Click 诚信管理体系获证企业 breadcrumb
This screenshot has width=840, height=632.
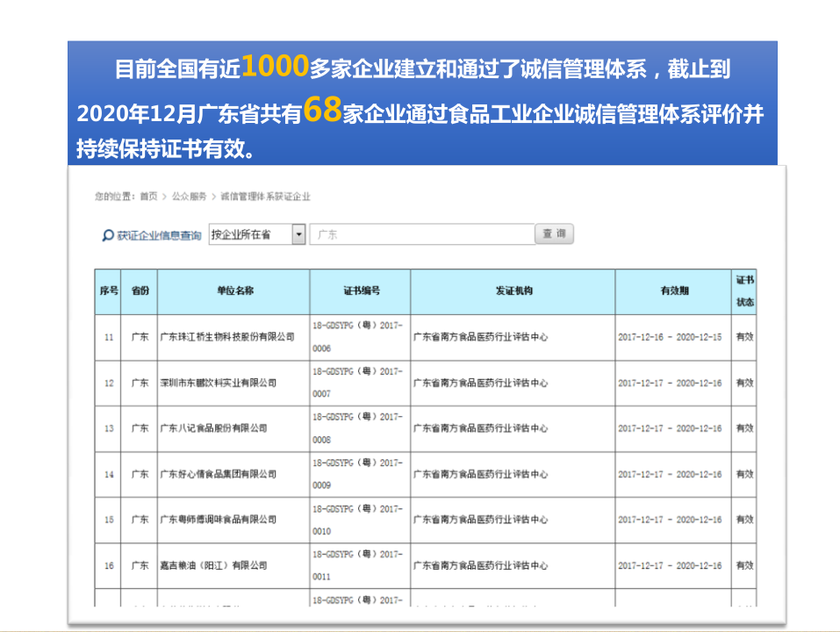(266, 197)
